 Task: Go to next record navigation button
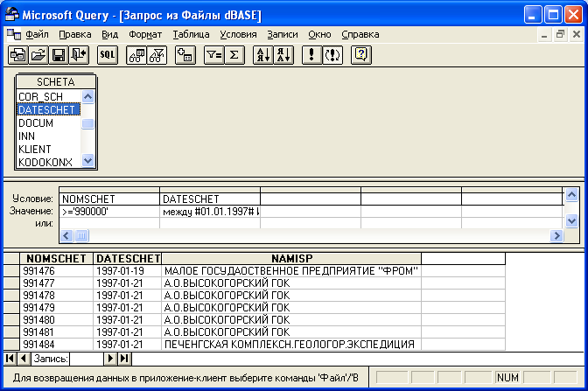(110, 359)
